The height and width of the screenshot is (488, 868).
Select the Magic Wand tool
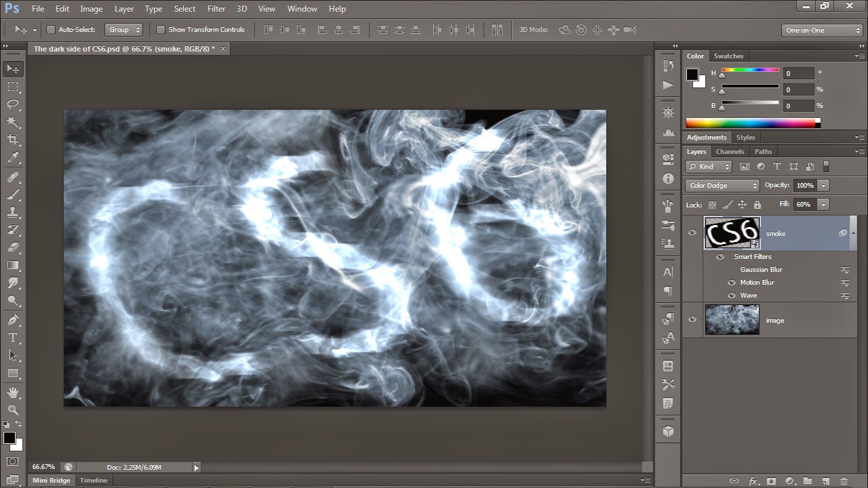(x=13, y=122)
